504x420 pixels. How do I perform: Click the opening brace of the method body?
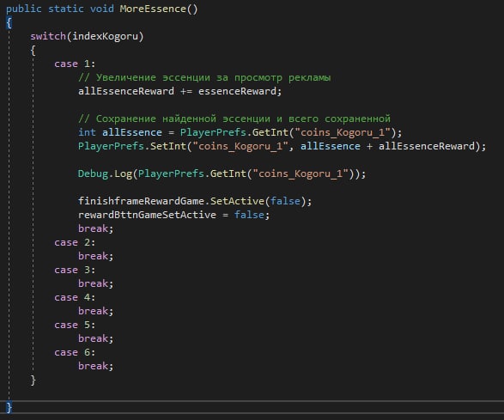tap(9, 23)
